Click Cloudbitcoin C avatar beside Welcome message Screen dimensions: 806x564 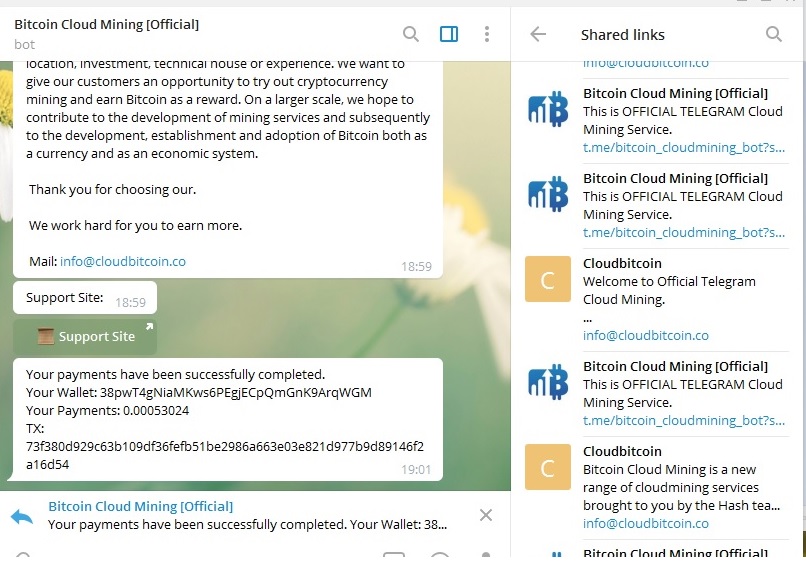click(547, 279)
